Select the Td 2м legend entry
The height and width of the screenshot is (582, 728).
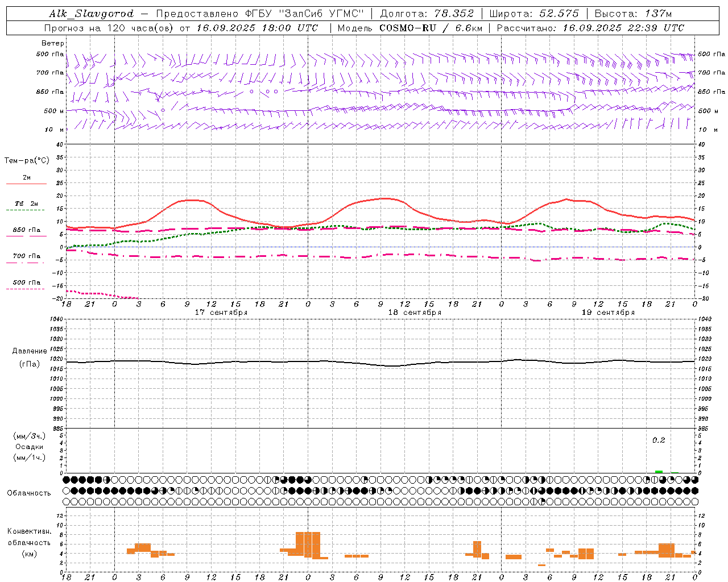26,204
